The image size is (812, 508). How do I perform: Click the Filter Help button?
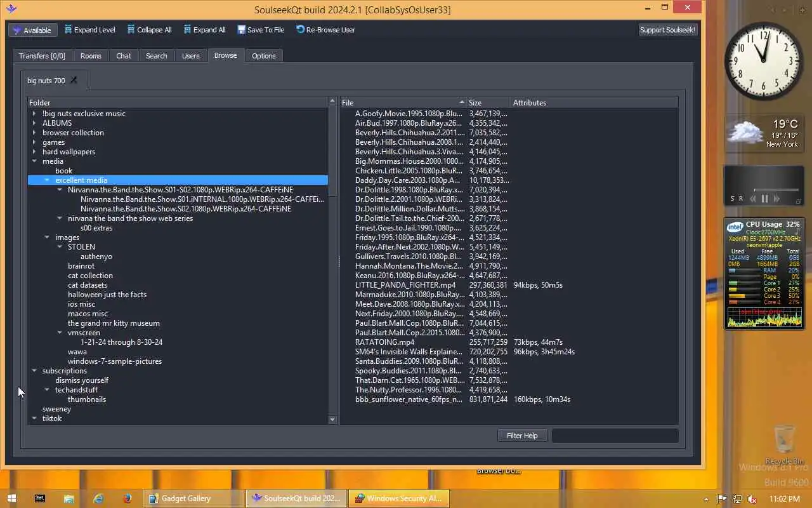522,436
